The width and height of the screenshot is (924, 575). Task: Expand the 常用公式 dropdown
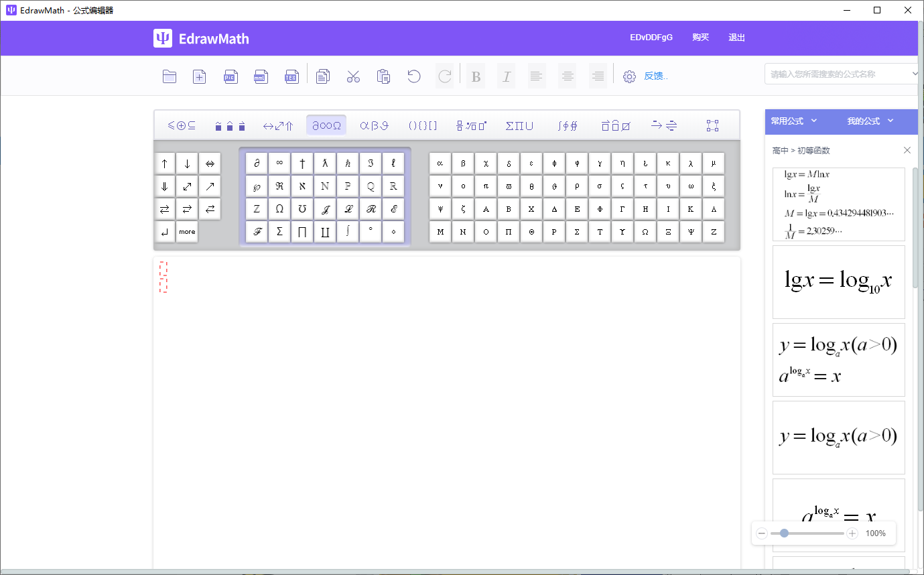coord(794,121)
